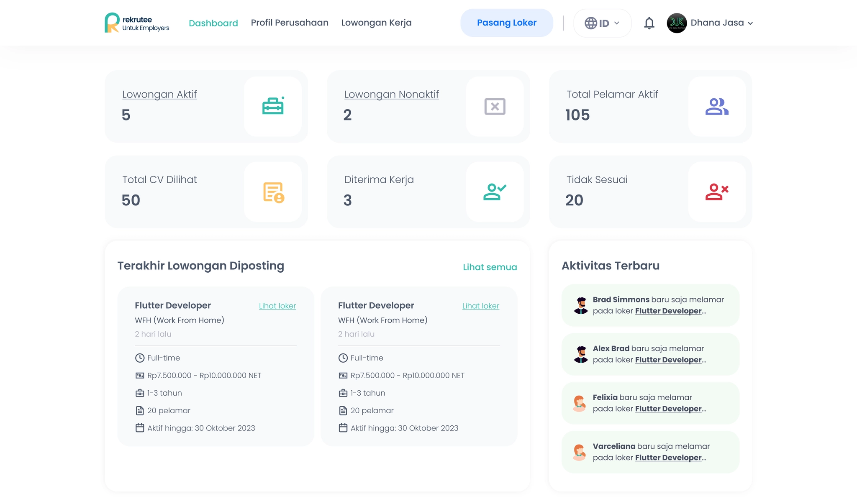Open Flutter Developer link in Brad Simmons activity

pyautogui.click(x=668, y=311)
